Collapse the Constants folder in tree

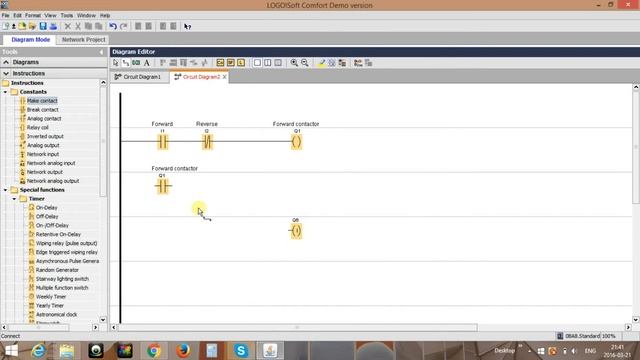coord(5,92)
